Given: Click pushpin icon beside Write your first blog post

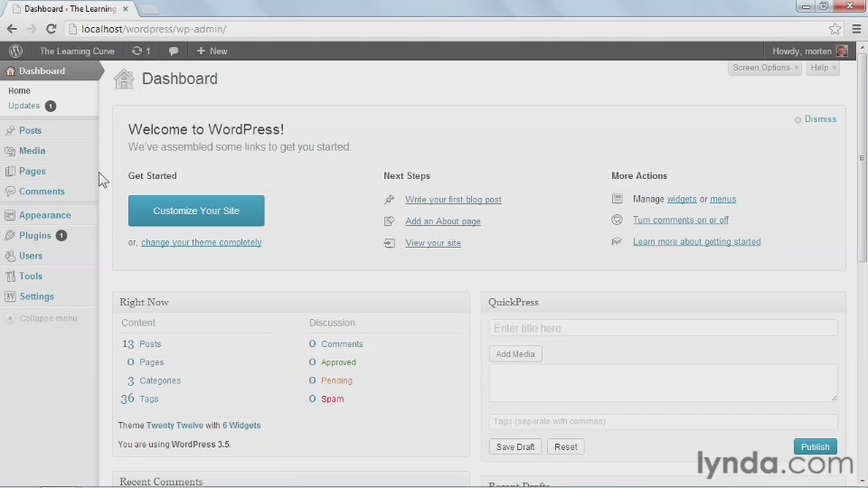Looking at the screenshot, I should (390, 200).
